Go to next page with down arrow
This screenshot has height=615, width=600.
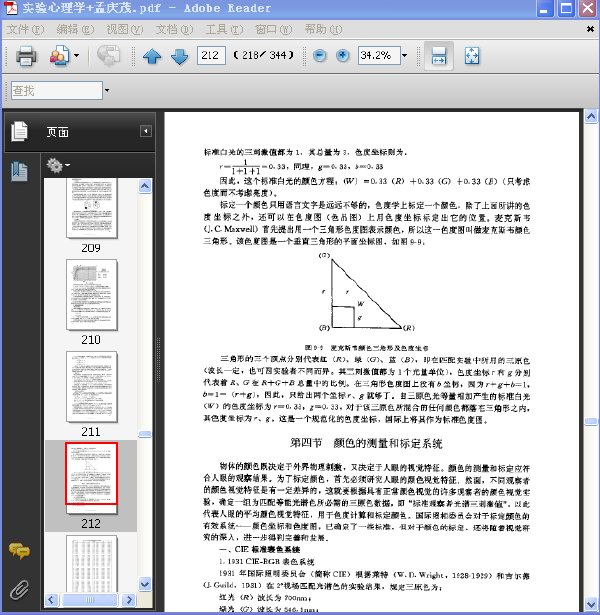click(179, 56)
